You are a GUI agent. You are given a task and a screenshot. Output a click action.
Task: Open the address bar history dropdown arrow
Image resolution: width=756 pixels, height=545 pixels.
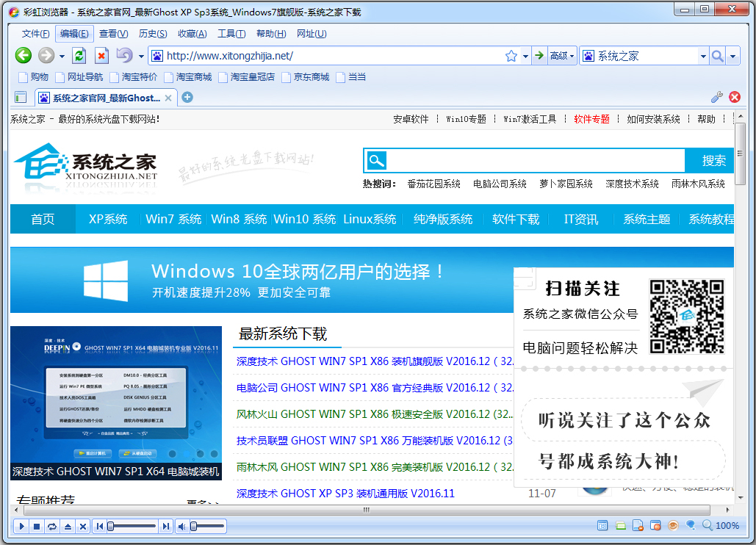[525, 56]
